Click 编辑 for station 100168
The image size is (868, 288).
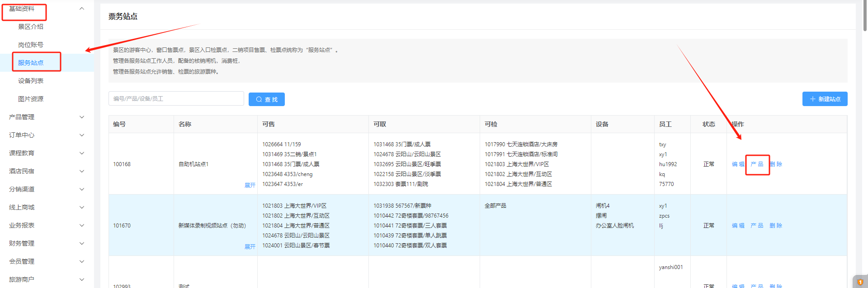[738, 164]
